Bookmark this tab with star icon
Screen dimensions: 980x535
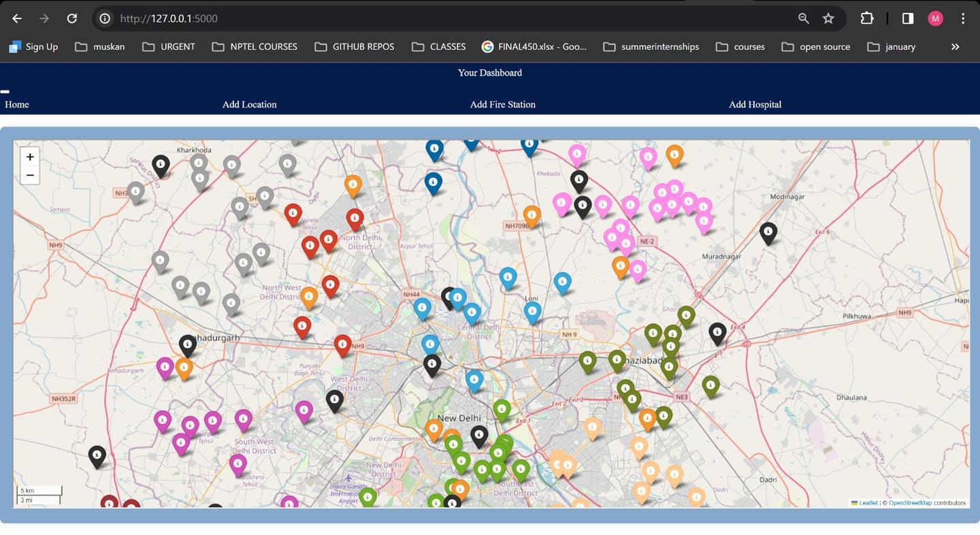click(x=828, y=18)
